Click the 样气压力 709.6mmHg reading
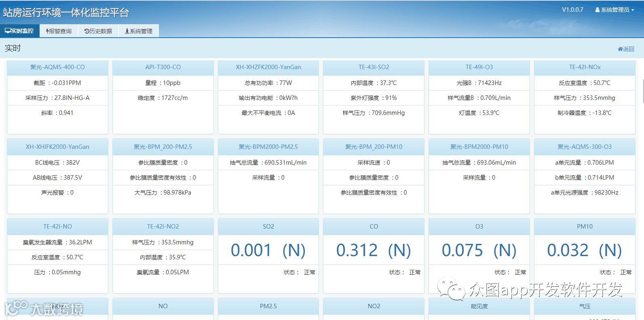Image resolution: width=644 pixels, height=320 pixels. click(x=374, y=113)
